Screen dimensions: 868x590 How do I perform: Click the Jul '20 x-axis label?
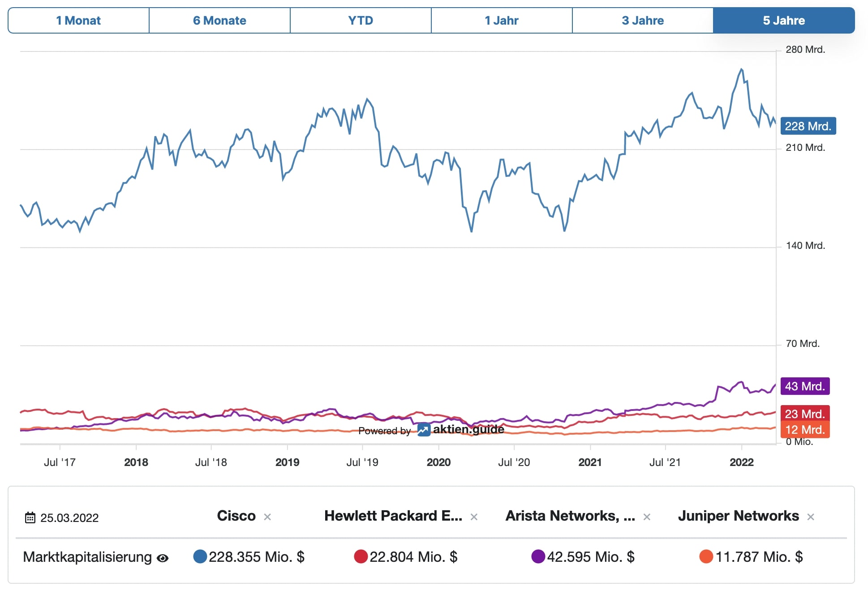coord(514,462)
